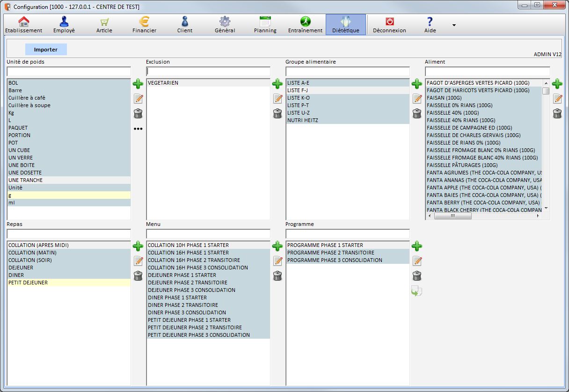The image size is (569, 392).
Task: Add a new weight unit with the plus icon
Action: click(x=138, y=84)
